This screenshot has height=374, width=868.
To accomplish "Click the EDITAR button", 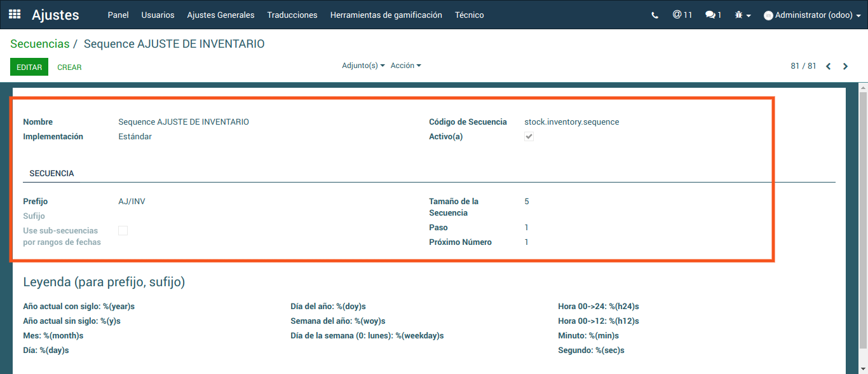I will tap(29, 67).
